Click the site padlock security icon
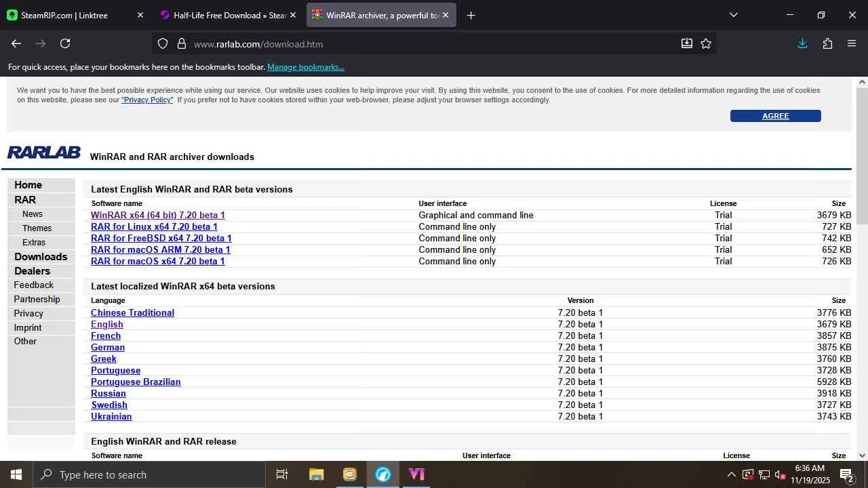Image resolution: width=868 pixels, height=488 pixels. [182, 43]
